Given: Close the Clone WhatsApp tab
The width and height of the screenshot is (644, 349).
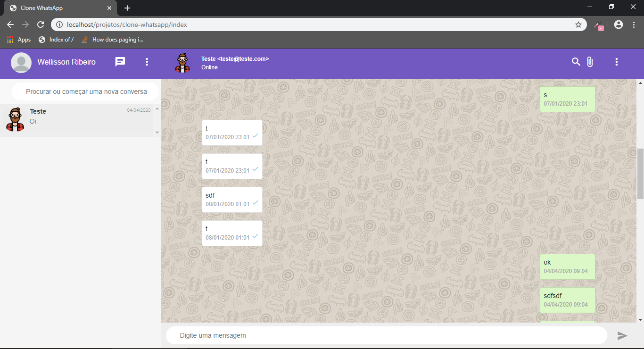Looking at the screenshot, I should 109,8.
